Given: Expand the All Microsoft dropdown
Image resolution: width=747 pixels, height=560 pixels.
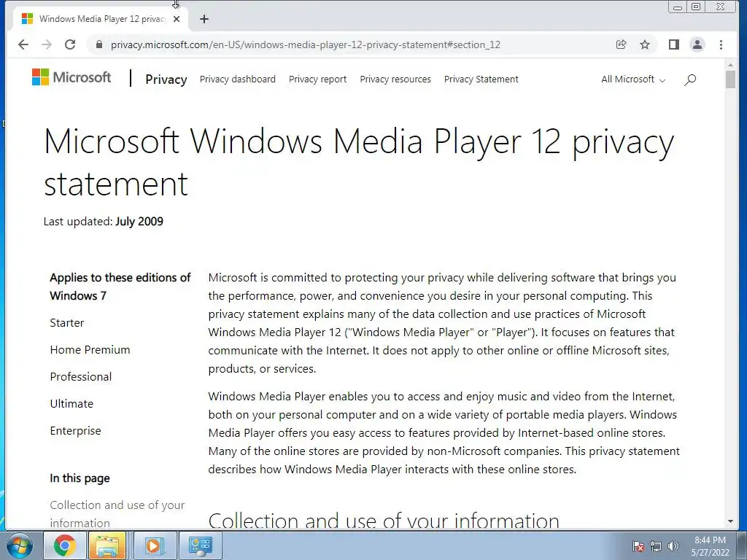Looking at the screenshot, I should tap(633, 79).
